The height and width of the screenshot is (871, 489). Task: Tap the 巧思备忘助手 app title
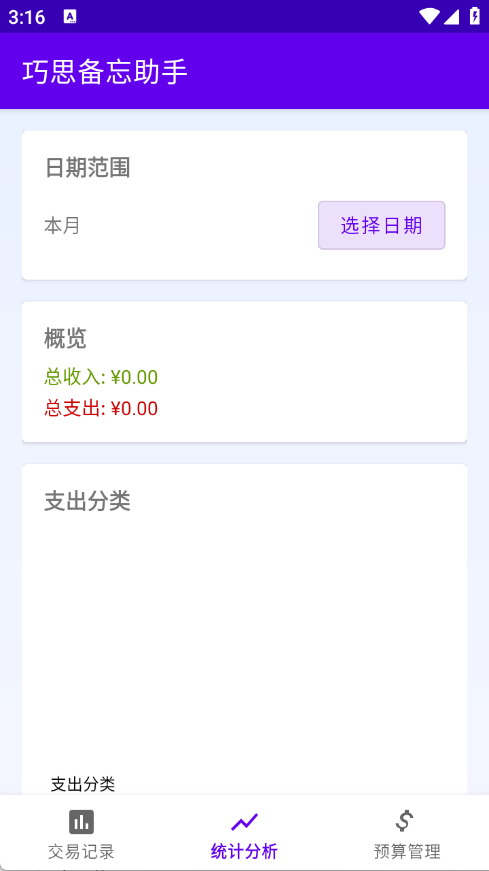pos(105,72)
